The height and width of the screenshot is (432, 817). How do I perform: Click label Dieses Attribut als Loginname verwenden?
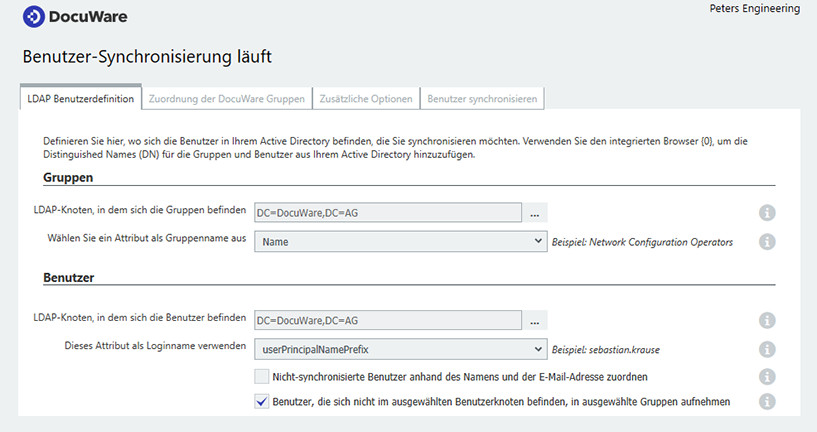point(155,345)
